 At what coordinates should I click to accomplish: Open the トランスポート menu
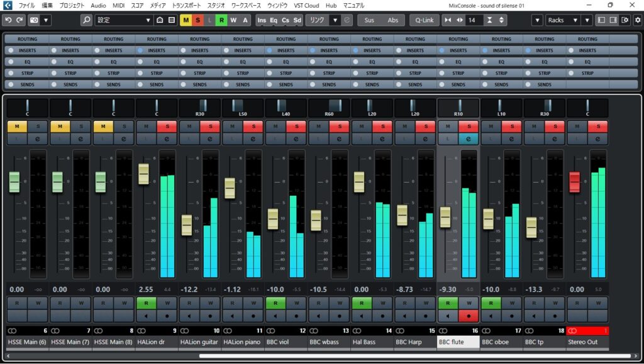click(187, 5)
